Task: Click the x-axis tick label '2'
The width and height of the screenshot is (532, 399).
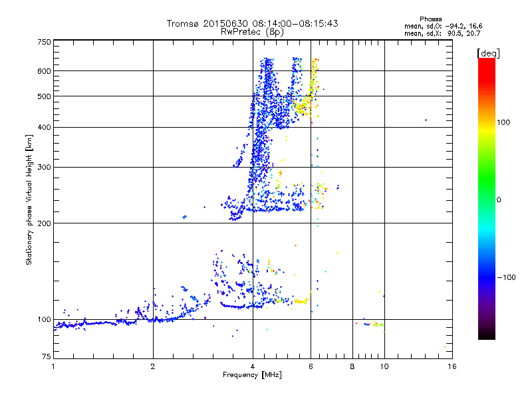Action: (153, 366)
